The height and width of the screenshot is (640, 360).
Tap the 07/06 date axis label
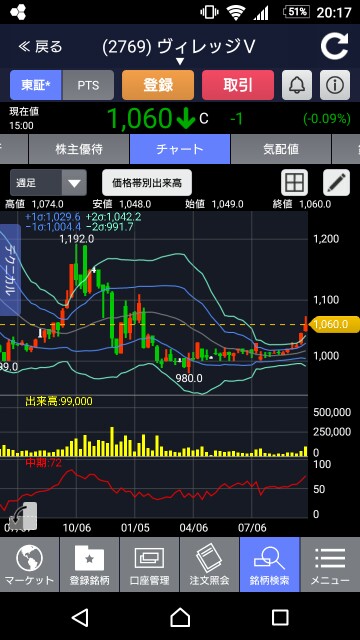coord(252,527)
